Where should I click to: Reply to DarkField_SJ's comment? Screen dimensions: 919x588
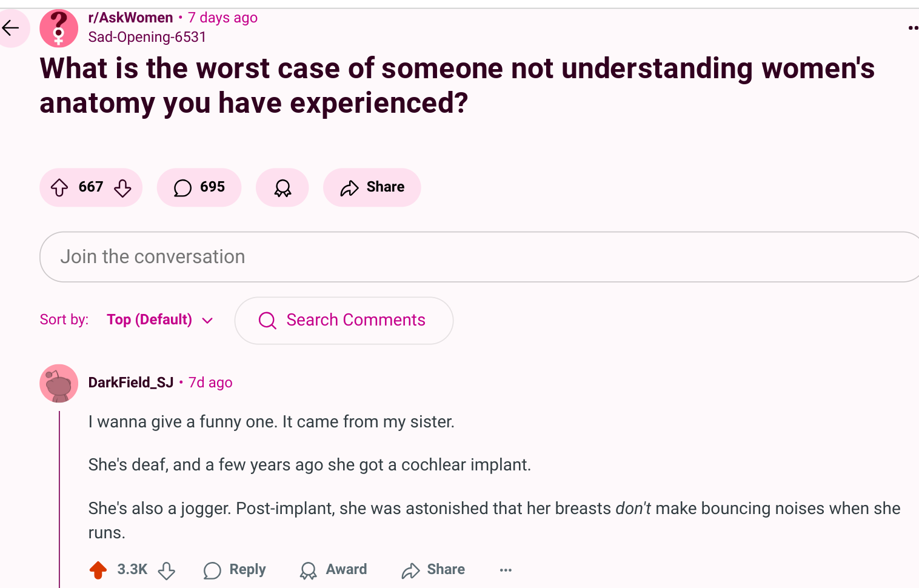[x=235, y=570]
